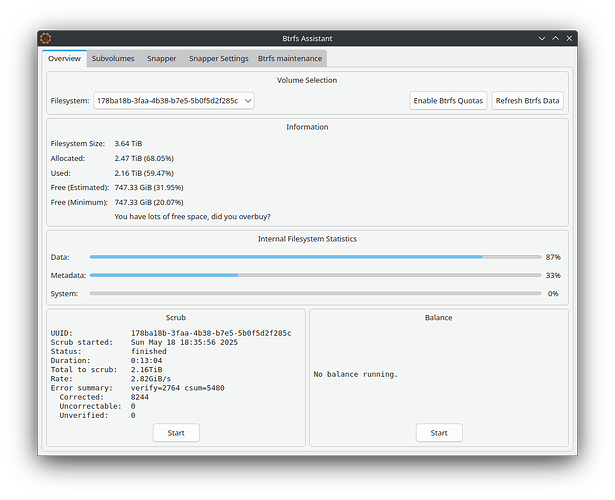Screen dimensions: 615x500
Task: Open the Snapper tab
Action: (162, 58)
